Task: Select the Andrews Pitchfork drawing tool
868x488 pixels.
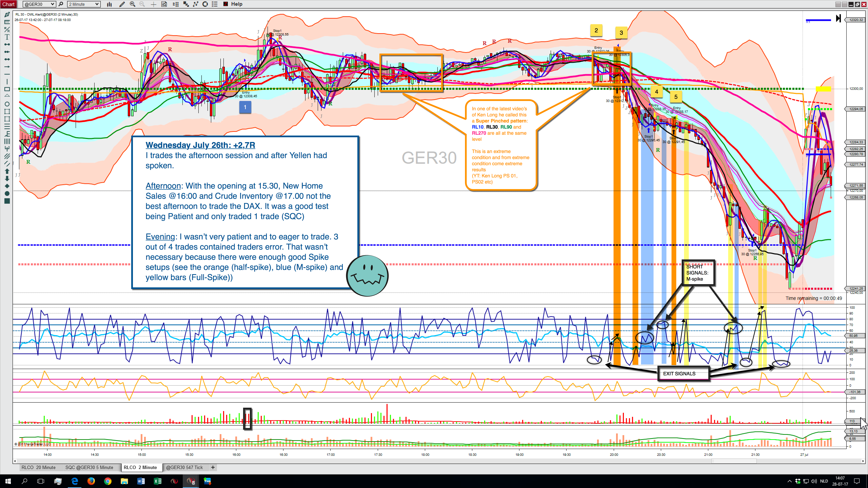Action: tap(7, 149)
